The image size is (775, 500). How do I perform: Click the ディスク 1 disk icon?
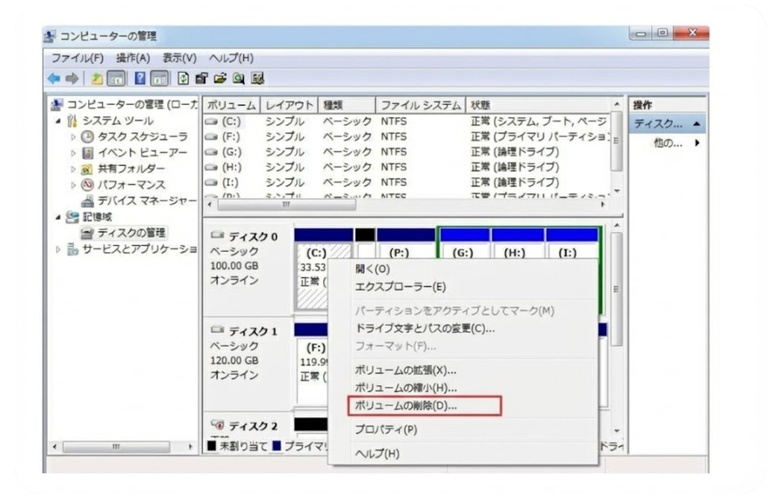(217, 330)
